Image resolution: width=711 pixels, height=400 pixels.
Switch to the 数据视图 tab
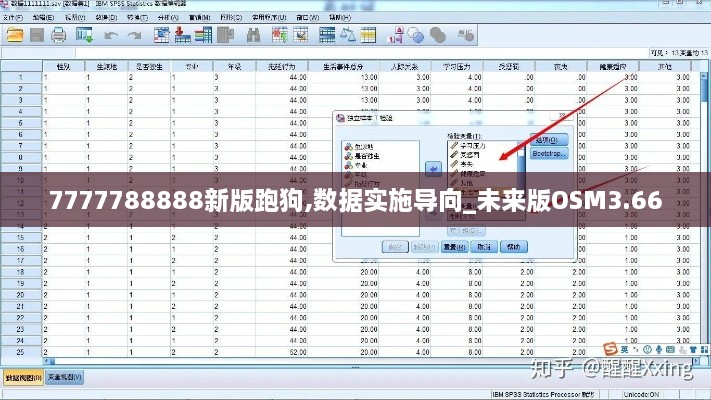click(x=23, y=377)
